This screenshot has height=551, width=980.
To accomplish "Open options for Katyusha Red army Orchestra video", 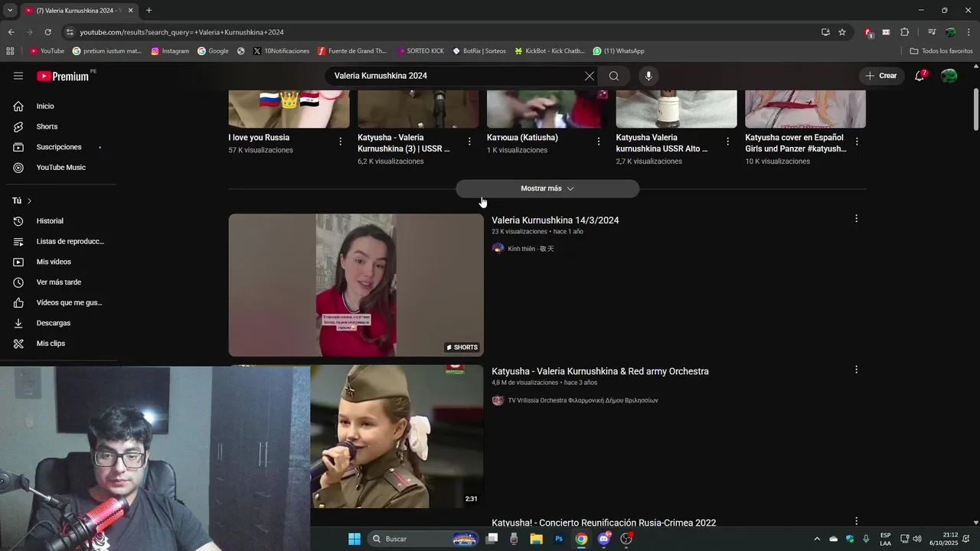I will (856, 370).
